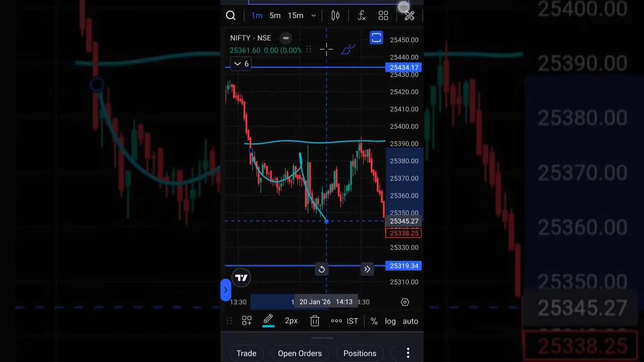The image size is (644, 362).
Task: Select the crosshair cursor tool
Action: [x=326, y=49]
